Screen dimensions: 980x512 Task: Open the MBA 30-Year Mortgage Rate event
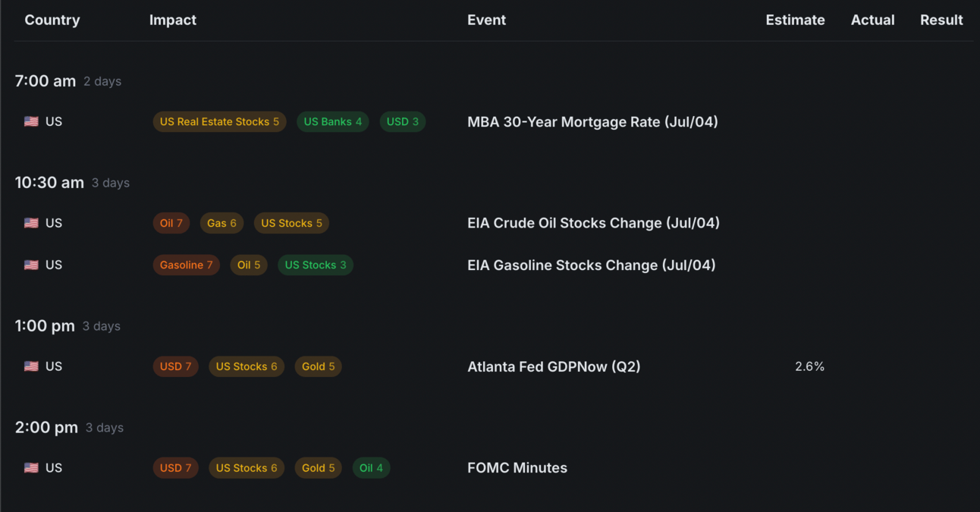592,121
